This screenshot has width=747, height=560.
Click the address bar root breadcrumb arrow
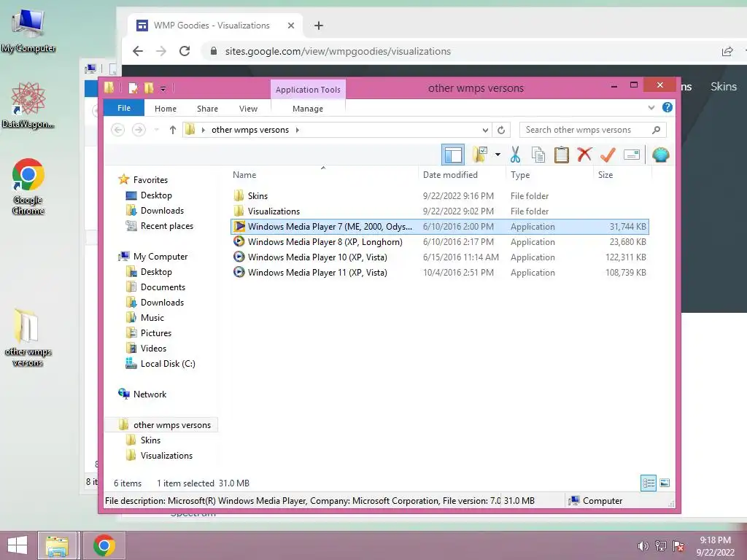click(x=204, y=130)
